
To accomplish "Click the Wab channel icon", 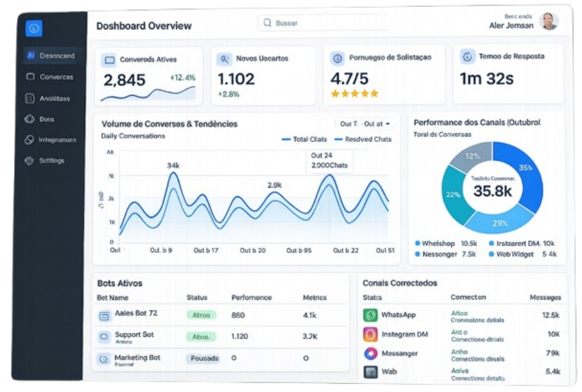I will [370, 372].
